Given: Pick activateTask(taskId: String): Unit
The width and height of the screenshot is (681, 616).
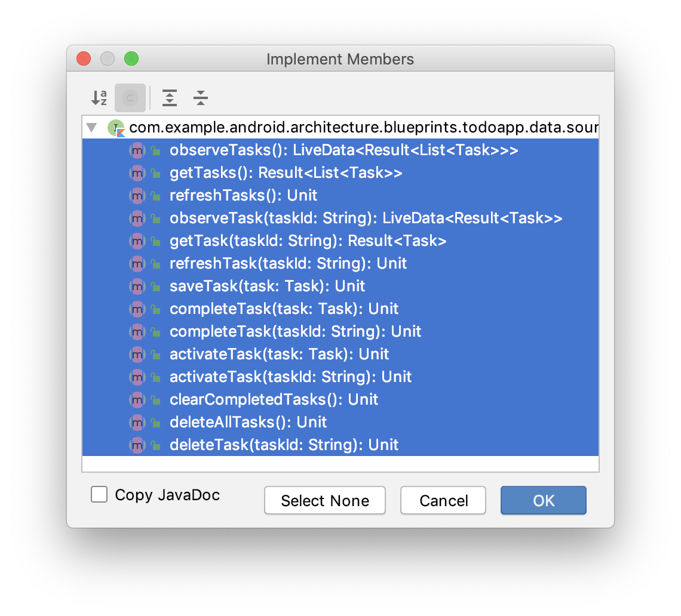Looking at the screenshot, I should (x=290, y=377).
